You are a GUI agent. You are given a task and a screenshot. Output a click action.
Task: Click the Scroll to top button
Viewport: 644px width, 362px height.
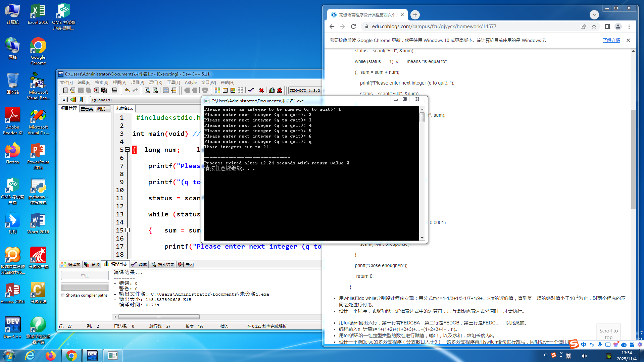coord(608,334)
